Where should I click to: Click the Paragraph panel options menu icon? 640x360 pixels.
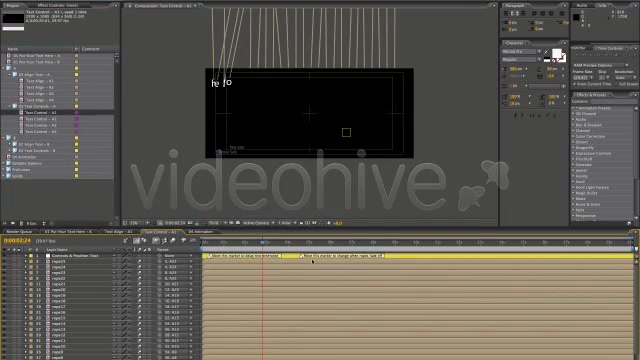click(x=564, y=6)
